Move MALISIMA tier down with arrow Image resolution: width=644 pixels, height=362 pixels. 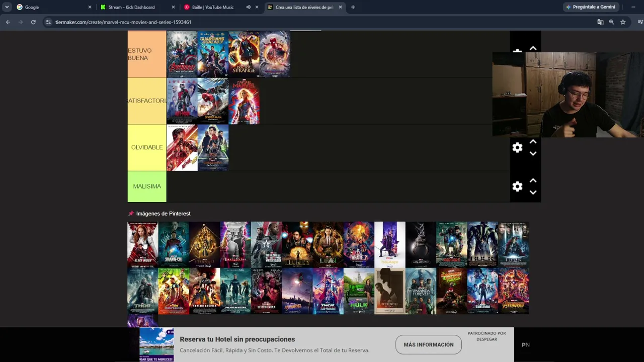click(533, 192)
